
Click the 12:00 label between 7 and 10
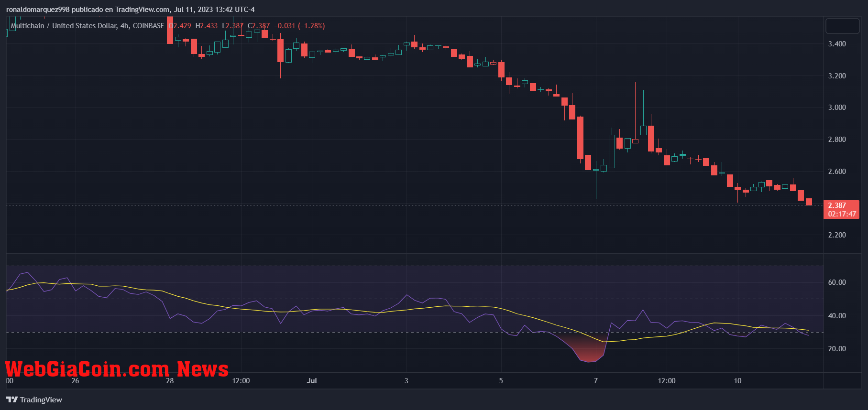667,381
